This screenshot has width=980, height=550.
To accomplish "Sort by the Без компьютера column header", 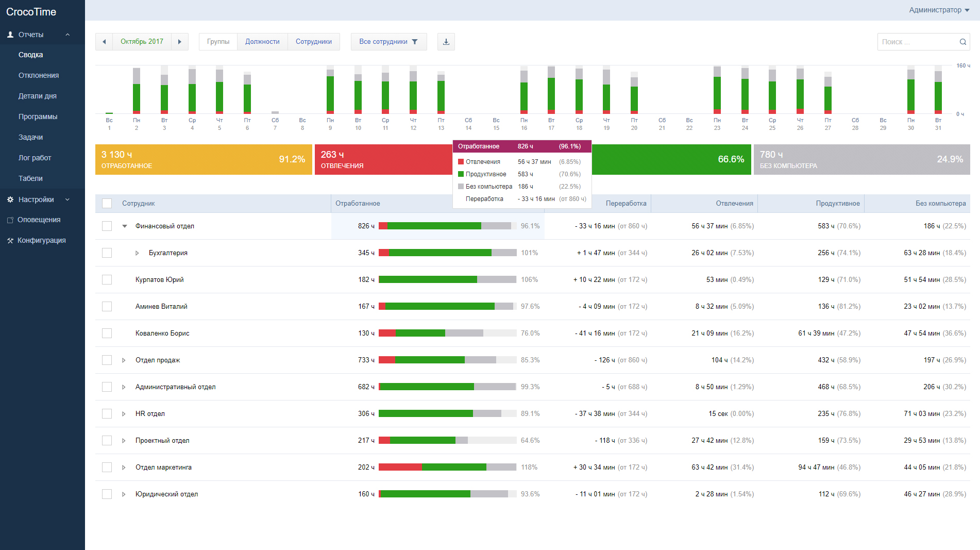I will click(941, 204).
